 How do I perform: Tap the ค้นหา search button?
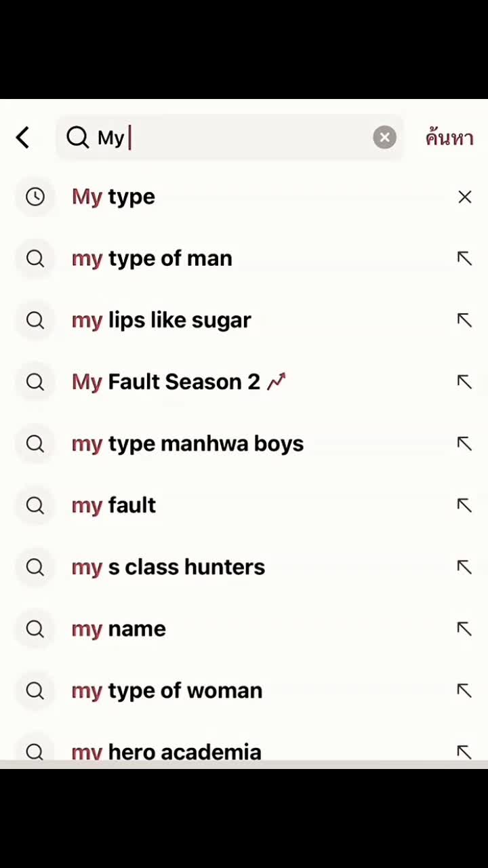pyautogui.click(x=449, y=138)
